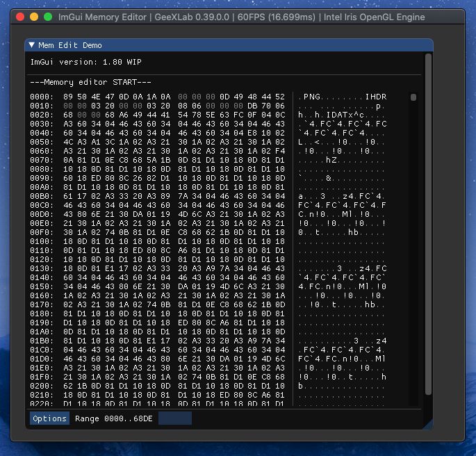Click the ASCII text 'h..h.IDATx^c....'
The image size is (476, 456).
click(x=342, y=115)
